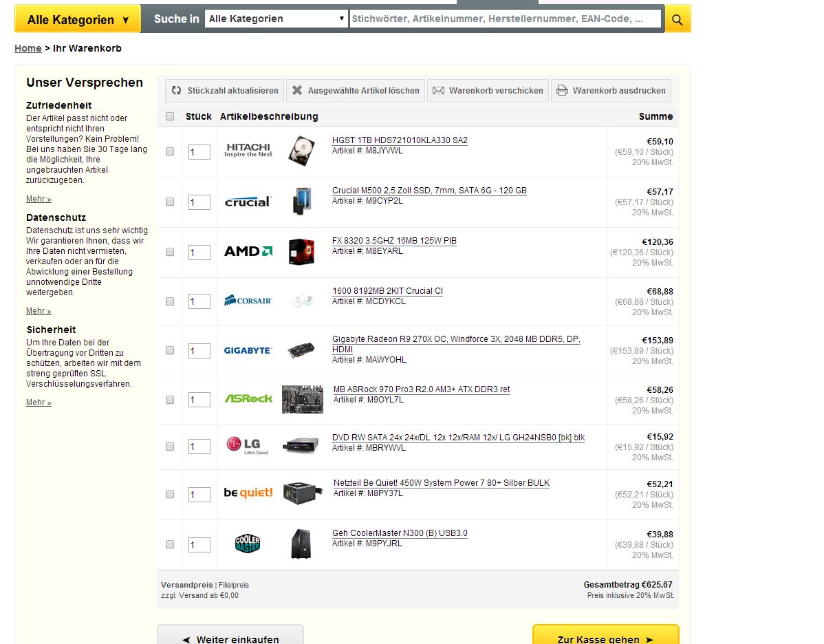Click the ASRock brand logo

(x=248, y=399)
